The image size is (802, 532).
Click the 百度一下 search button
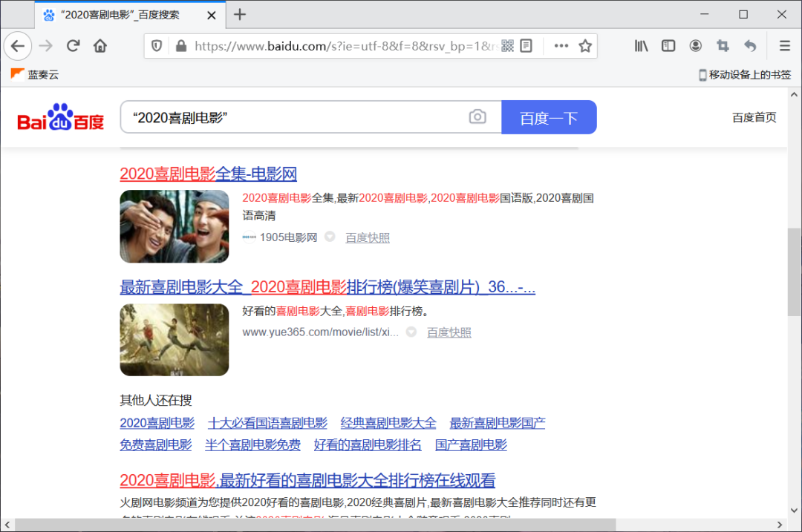(549, 116)
